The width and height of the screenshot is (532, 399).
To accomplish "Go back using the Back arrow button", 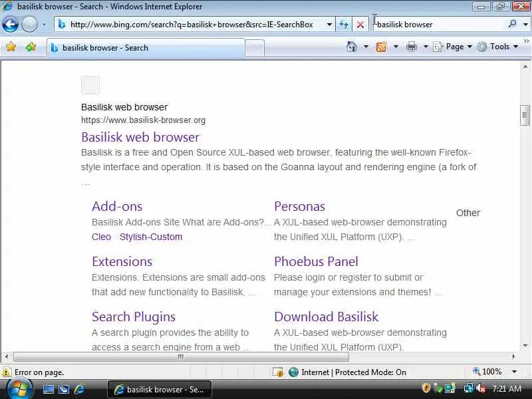I will (x=10, y=24).
